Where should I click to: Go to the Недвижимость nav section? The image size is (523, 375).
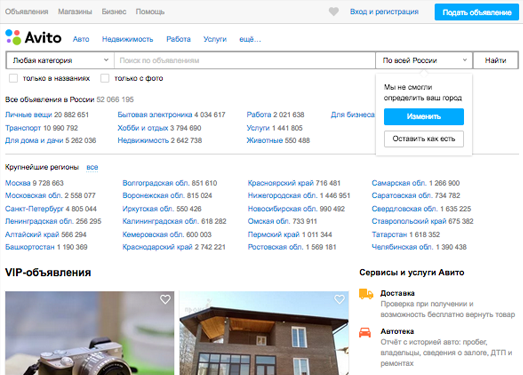click(x=127, y=39)
